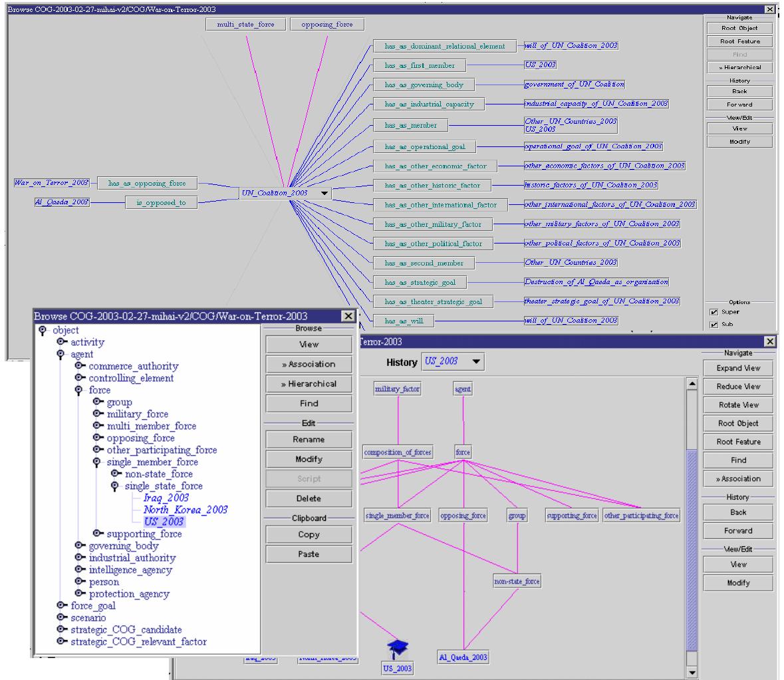Collapse the agent tree node

pyautogui.click(x=61, y=354)
